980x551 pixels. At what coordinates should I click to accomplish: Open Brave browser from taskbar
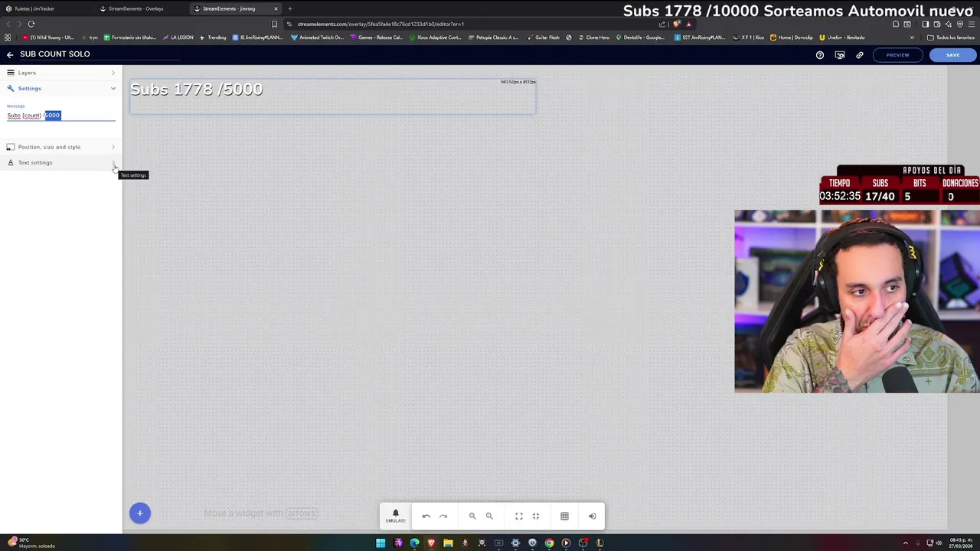click(431, 543)
